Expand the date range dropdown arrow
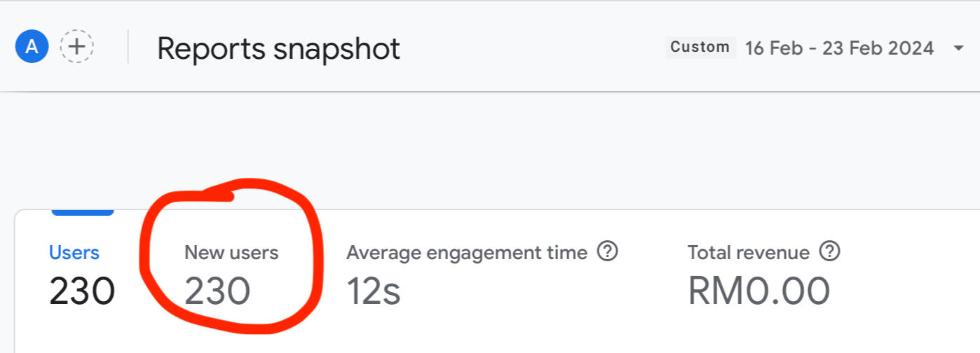The image size is (980, 353). [x=958, y=48]
